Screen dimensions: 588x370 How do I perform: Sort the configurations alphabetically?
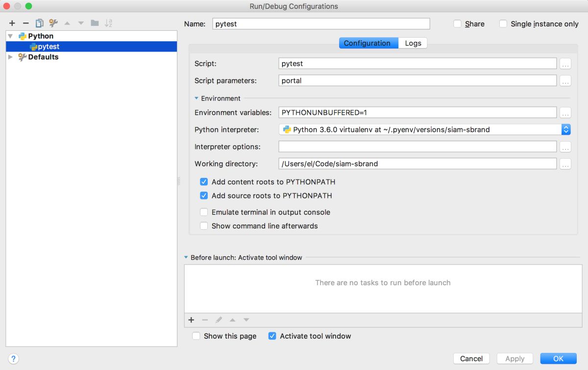(108, 23)
